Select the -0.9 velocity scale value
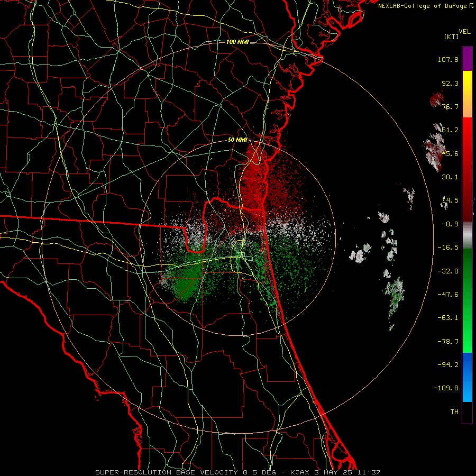476x476 pixels. coord(450,224)
